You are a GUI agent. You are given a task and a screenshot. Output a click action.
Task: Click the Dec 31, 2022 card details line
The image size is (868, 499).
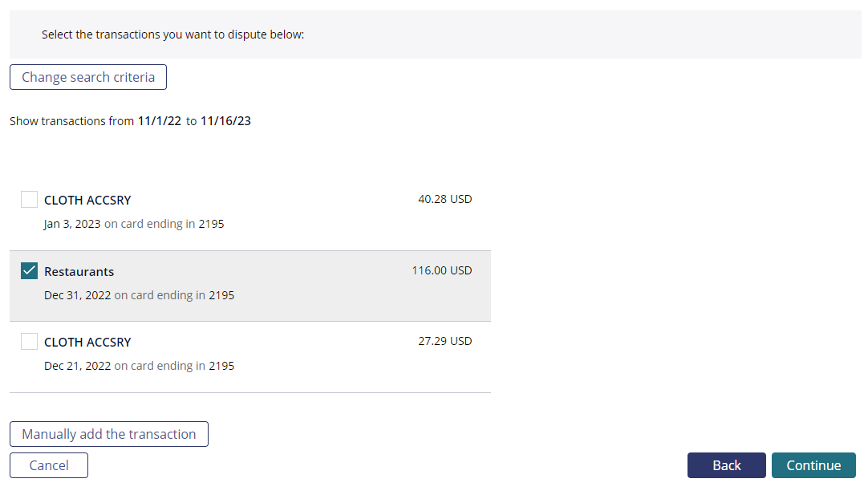139,295
